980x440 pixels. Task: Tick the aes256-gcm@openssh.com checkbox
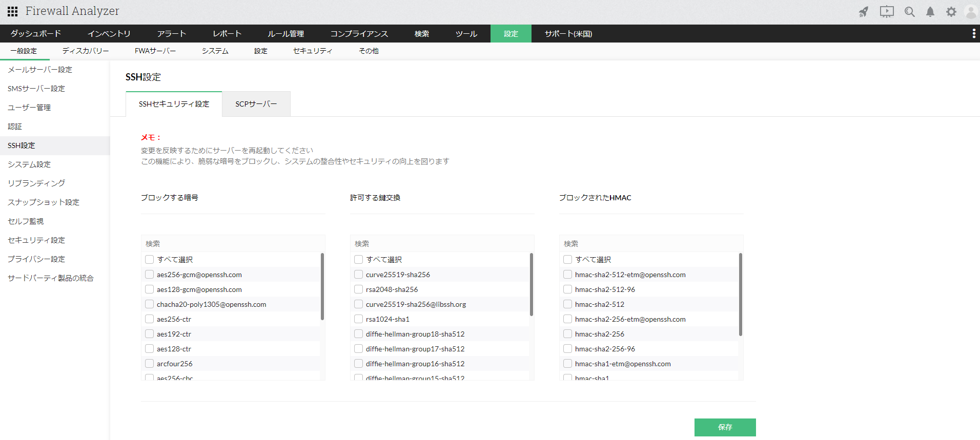coord(150,275)
